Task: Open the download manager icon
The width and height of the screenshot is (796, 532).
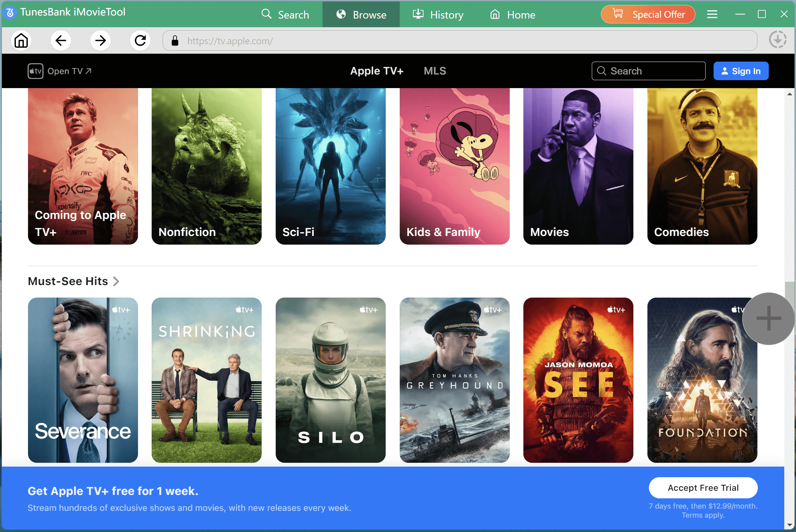Action: tap(778, 39)
